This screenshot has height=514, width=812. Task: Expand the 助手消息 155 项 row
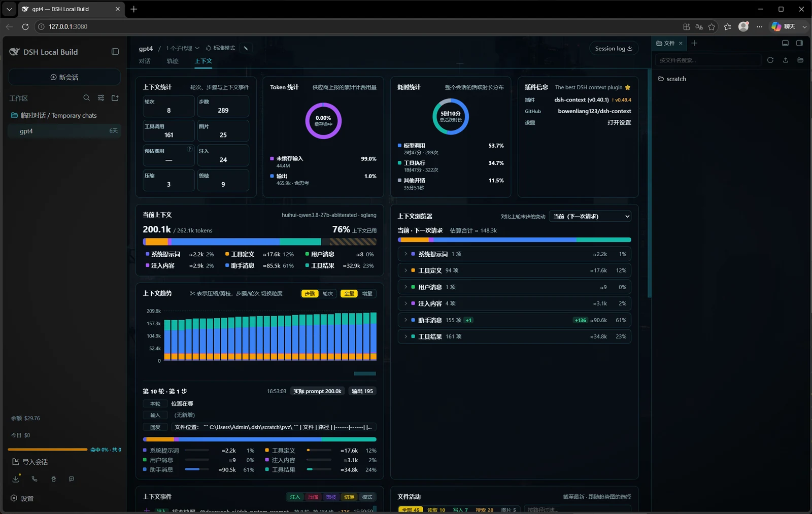point(514,320)
